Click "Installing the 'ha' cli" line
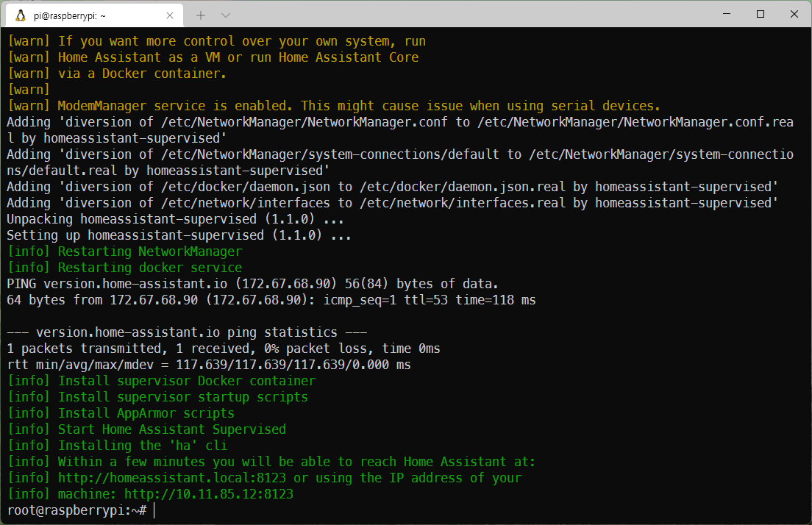 point(118,446)
